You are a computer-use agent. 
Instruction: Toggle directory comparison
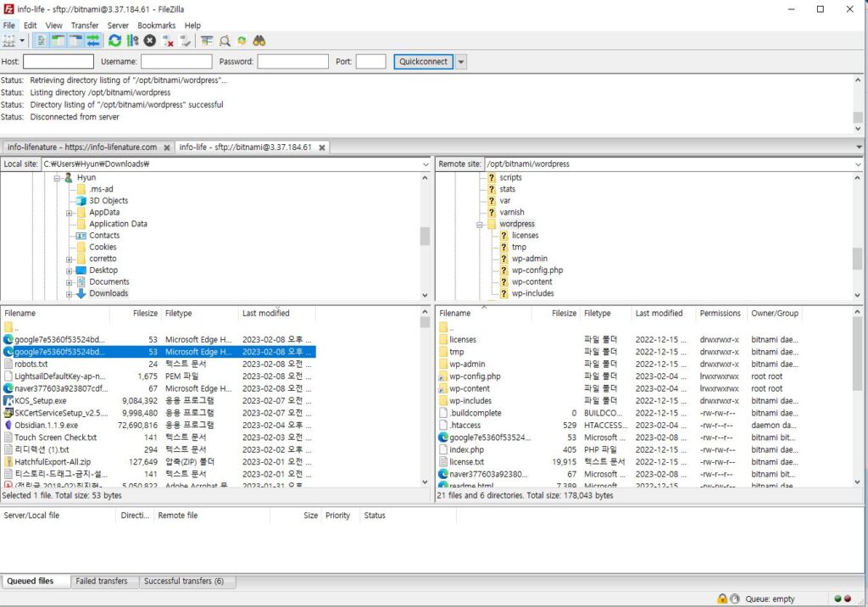pyautogui.click(x=224, y=41)
